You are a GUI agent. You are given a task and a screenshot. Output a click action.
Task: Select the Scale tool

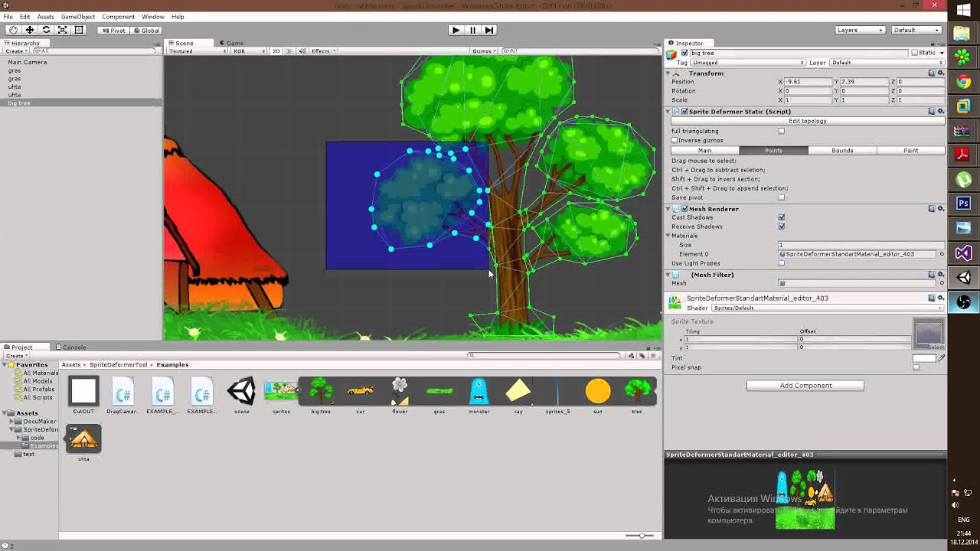[x=61, y=29]
